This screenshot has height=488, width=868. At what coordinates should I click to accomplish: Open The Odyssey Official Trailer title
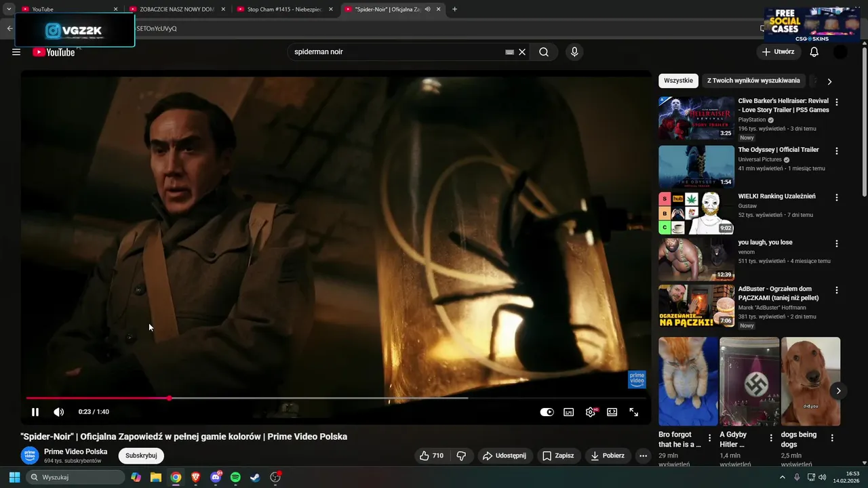(x=778, y=150)
